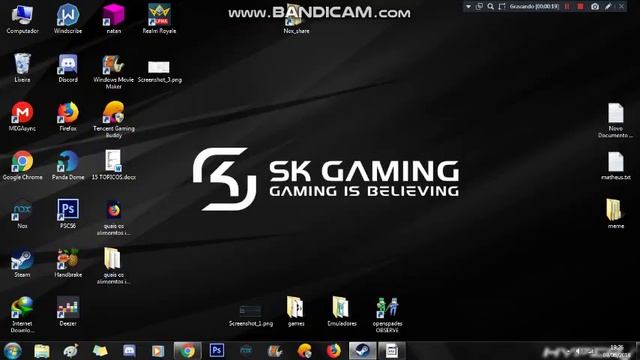640x360 pixels.
Task: Select Bandicam rectangle area icon
Action: coord(502,7)
